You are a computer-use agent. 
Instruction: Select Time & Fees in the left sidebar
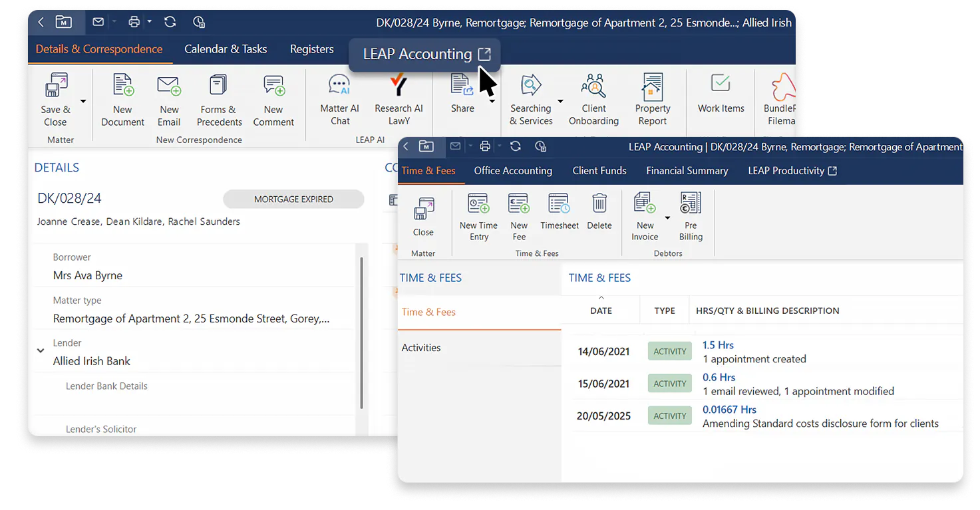480,312
